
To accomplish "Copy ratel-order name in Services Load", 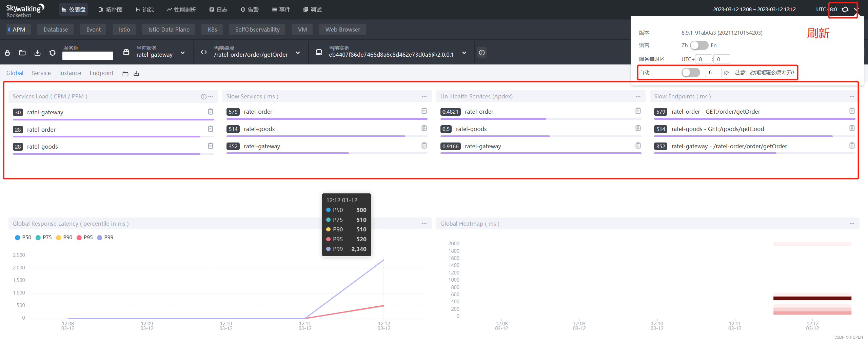I will click(211, 129).
